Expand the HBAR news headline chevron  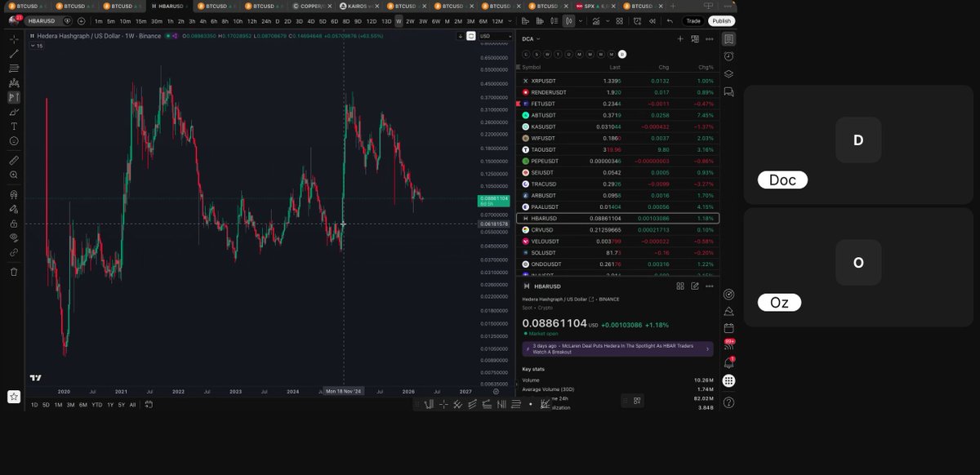coord(707,348)
